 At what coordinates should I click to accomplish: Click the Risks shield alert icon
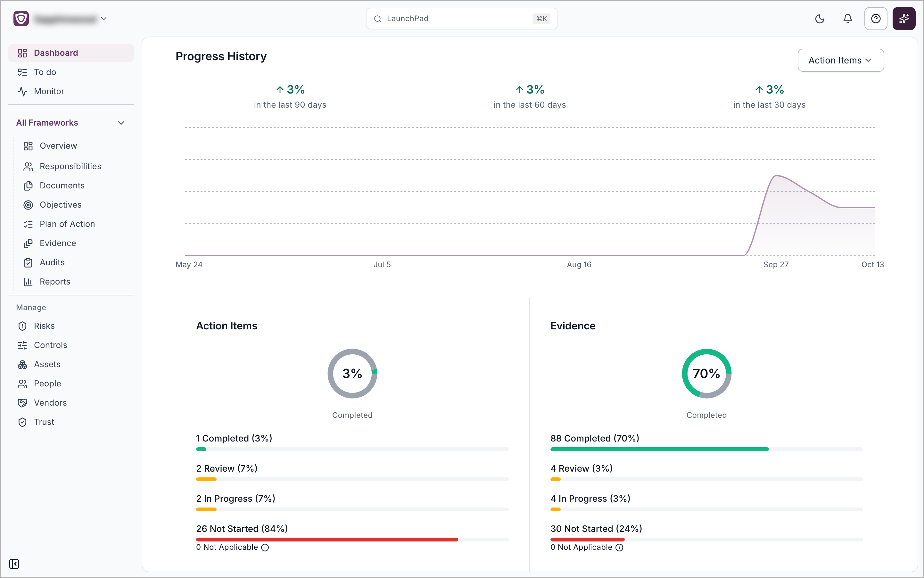[x=22, y=326]
